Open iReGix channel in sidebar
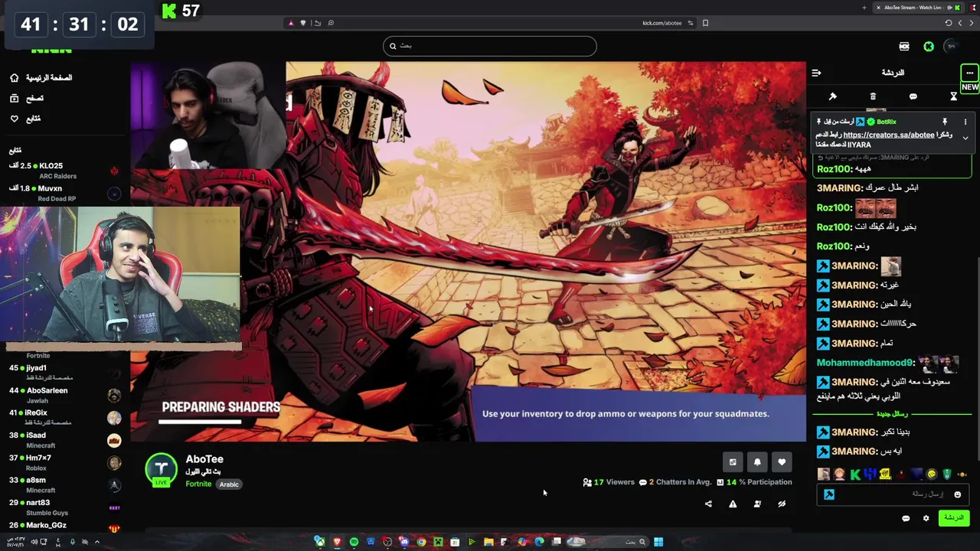The height and width of the screenshot is (551, 980). coord(65,417)
